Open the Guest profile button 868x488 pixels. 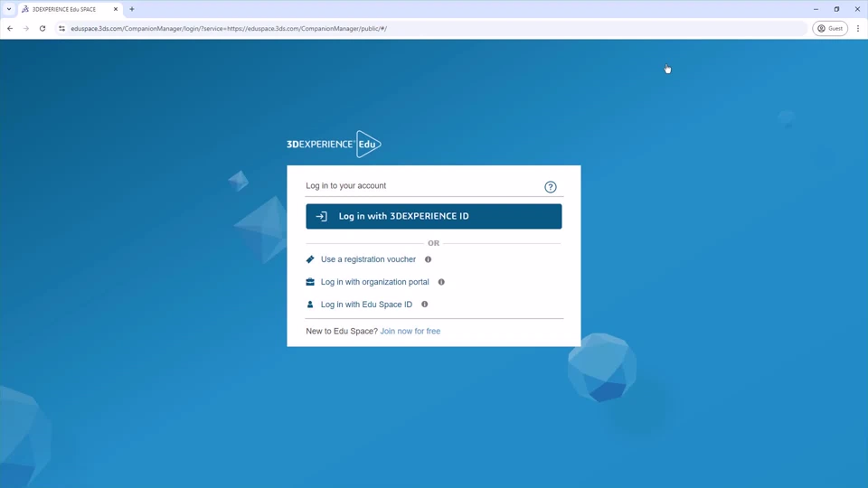[830, 28]
